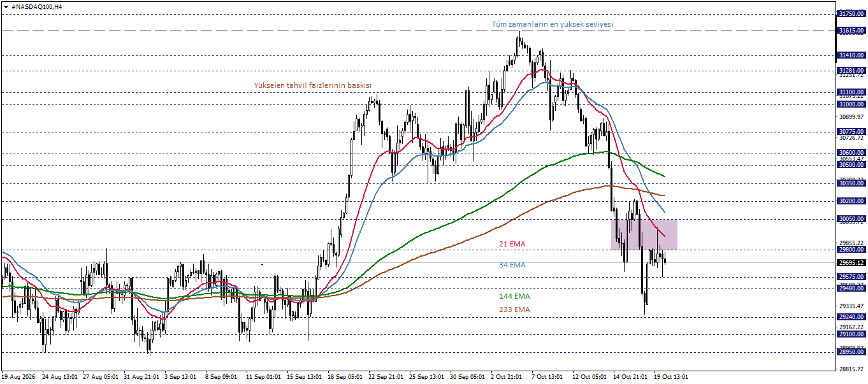Image resolution: width=868 pixels, height=384 pixels.
Task: Click the 30600.00 price level tag
Action: [x=851, y=153]
